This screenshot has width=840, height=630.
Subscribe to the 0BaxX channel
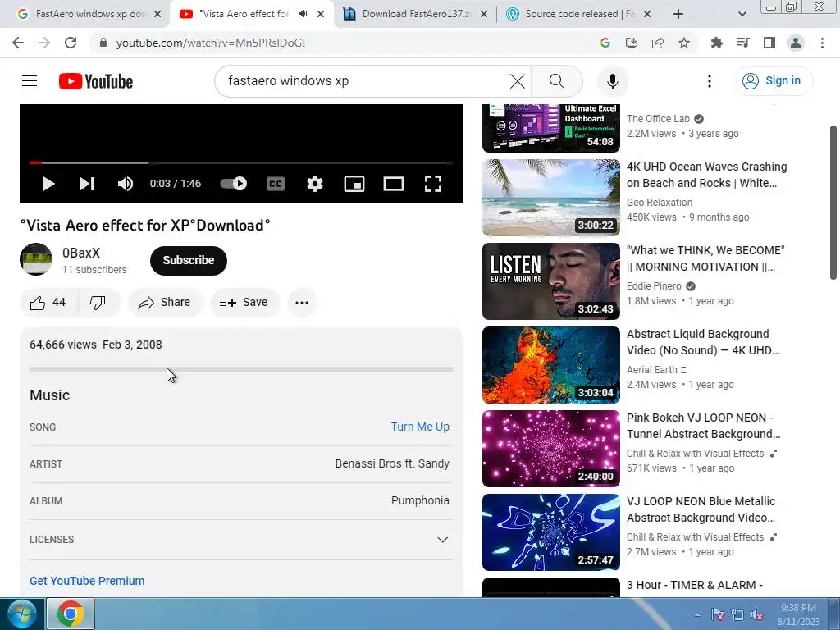point(189,260)
